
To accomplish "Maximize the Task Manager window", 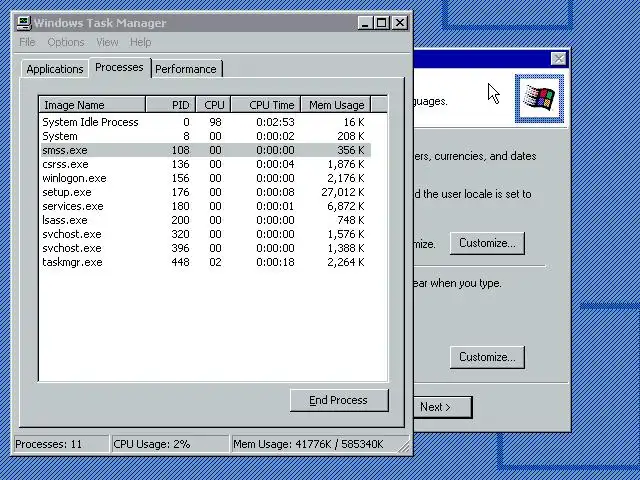I will click(x=382, y=23).
